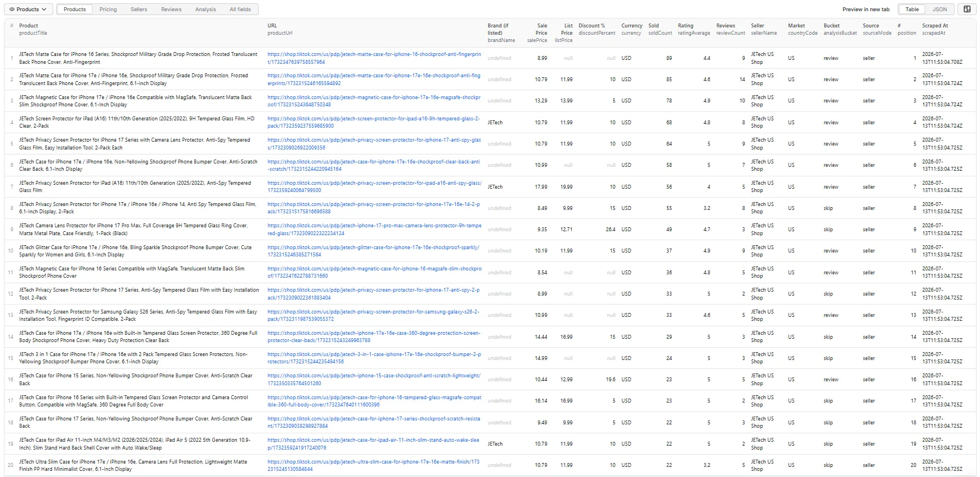Open the privacy-screen-protector-for-ipad-a16 URL link
The image size is (980, 477).
pos(374,186)
